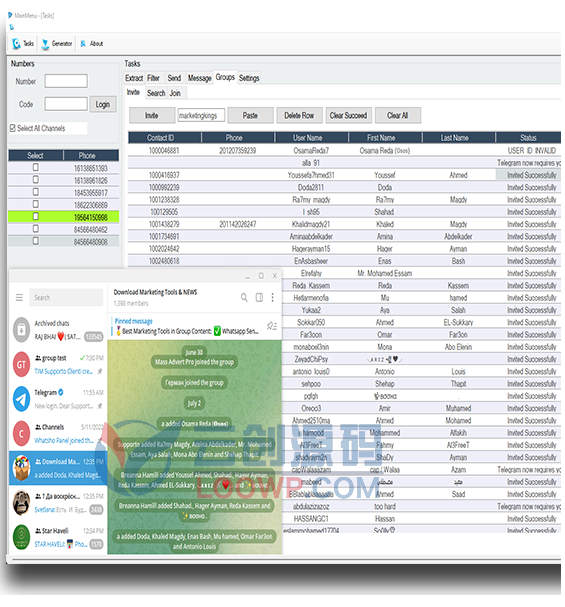This screenshot has height=607, width=565.
Task: Open the Telegram official chat avatar
Action: click(x=21, y=399)
